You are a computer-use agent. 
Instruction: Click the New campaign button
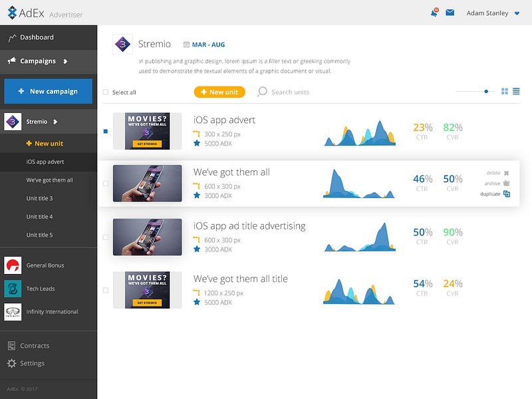point(48,91)
